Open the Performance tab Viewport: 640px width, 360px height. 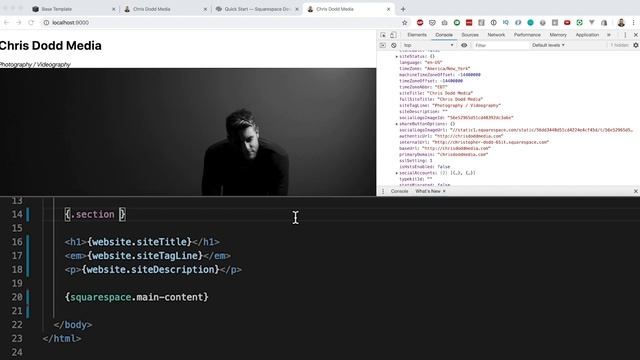tap(527, 35)
